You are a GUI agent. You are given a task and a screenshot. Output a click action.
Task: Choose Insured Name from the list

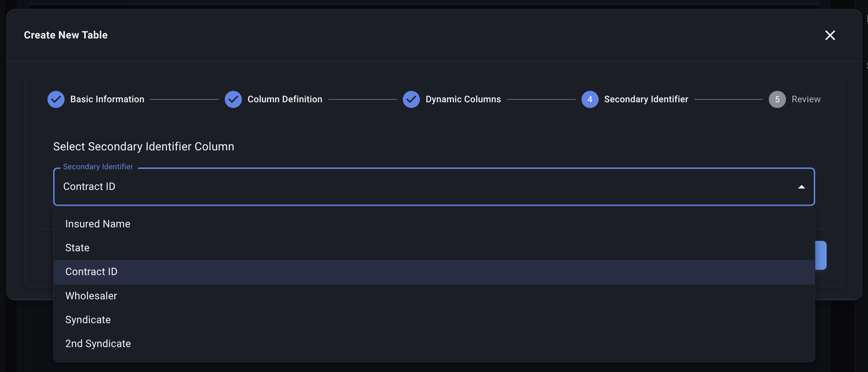coord(98,224)
